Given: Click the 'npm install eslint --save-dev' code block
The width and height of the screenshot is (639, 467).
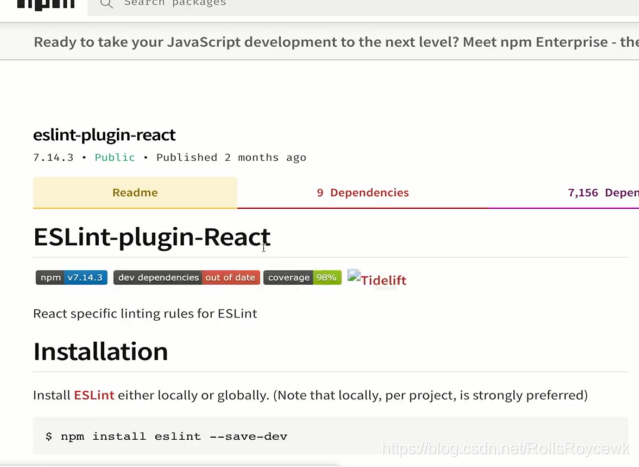Looking at the screenshot, I should pyautogui.click(x=331, y=436).
